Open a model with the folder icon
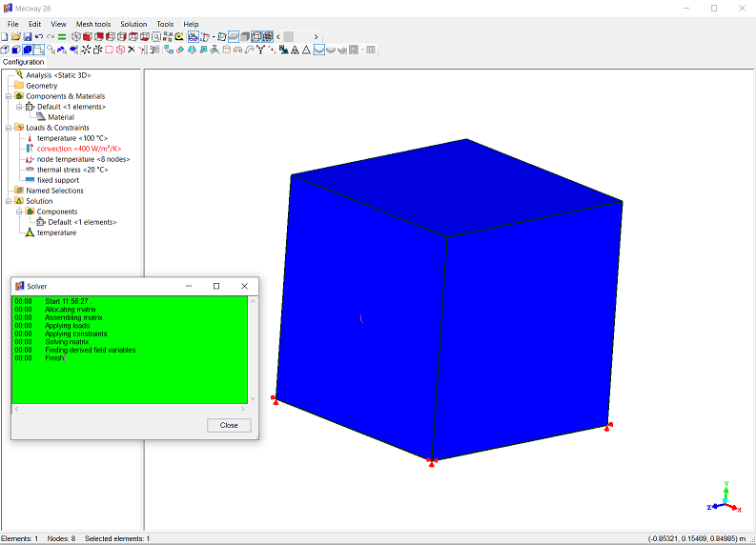This screenshot has width=756, height=545. [16, 36]
